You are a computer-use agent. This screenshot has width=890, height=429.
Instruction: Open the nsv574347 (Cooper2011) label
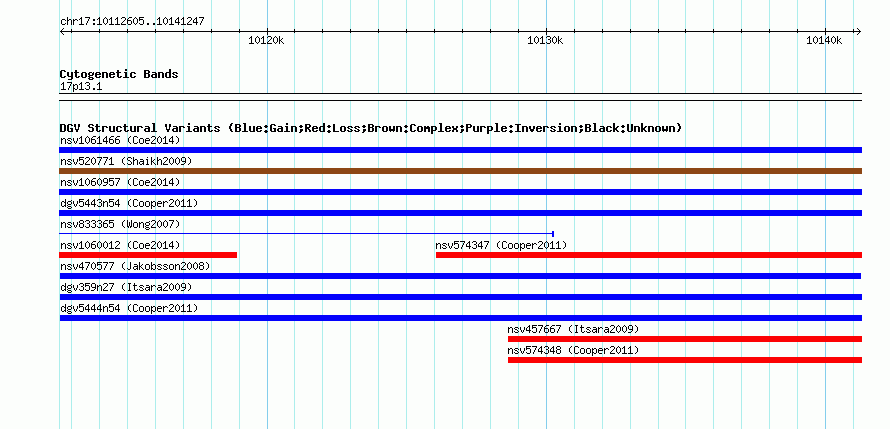[501, 245]
